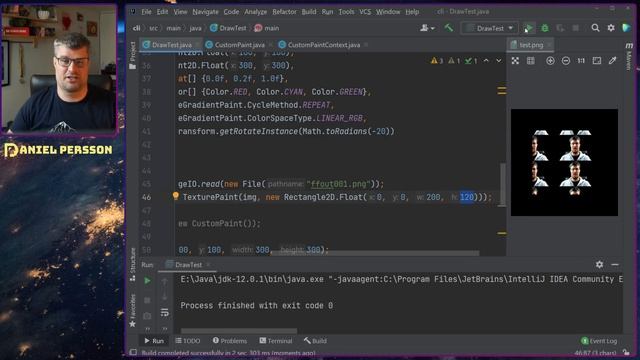
Task: Expand the Favorites side panel
Action: pos(133,311)
